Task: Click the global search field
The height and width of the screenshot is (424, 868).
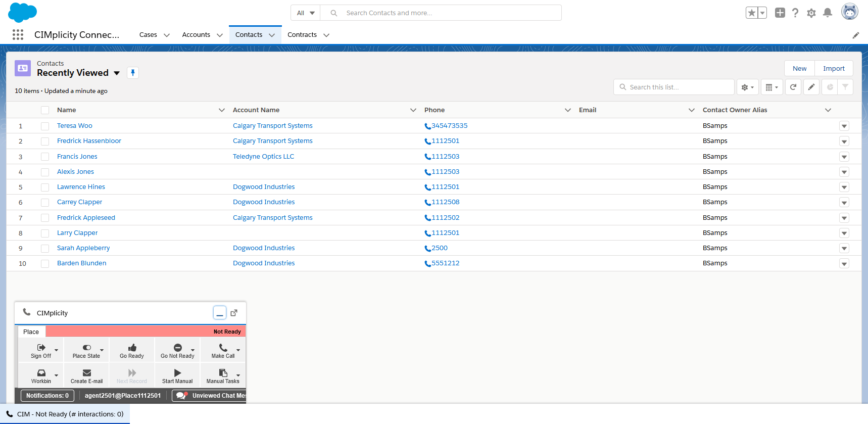Action: (x=442, y=13)
